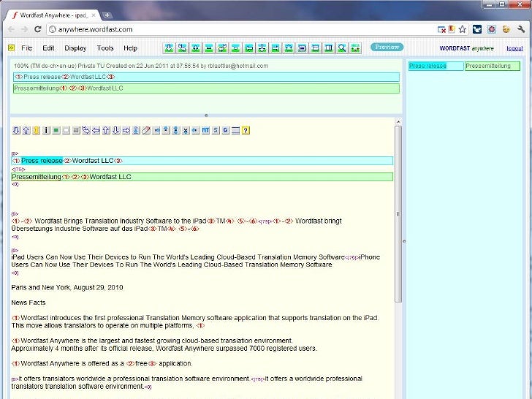Click the person icon in the editor toolbar
This screenshot has height=399, width=532.
pyautogui.click(x=136, y=130)
